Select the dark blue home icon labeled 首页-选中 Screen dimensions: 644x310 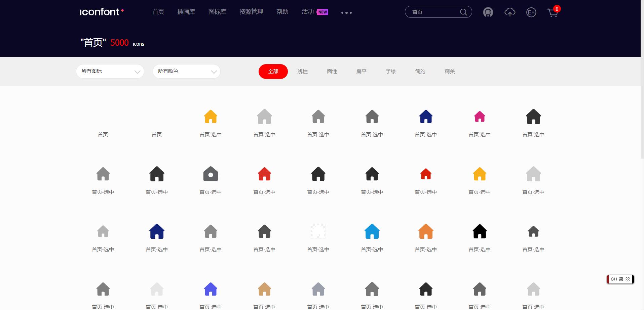click(425, 117)
